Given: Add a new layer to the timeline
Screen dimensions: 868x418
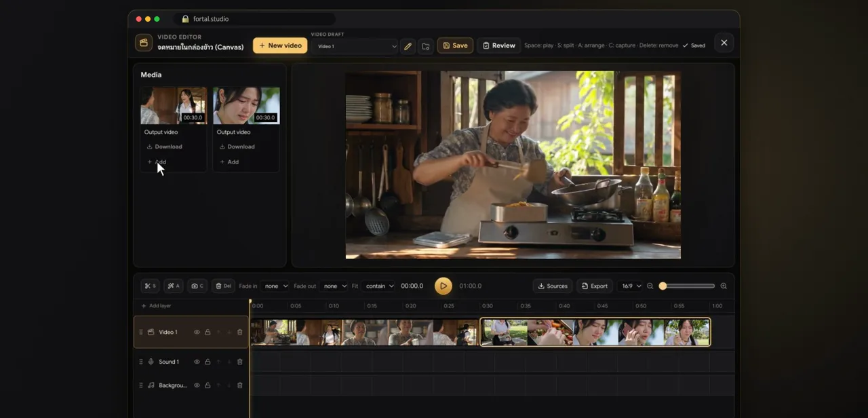Looking at the screenshot, I should pos(156,306).
